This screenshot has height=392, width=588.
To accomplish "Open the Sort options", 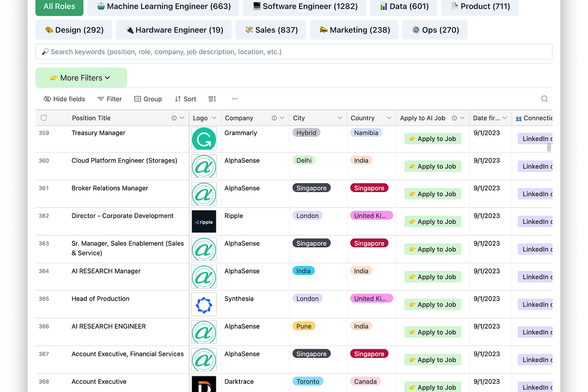I will pyautogui.click(x=186, y=99).
